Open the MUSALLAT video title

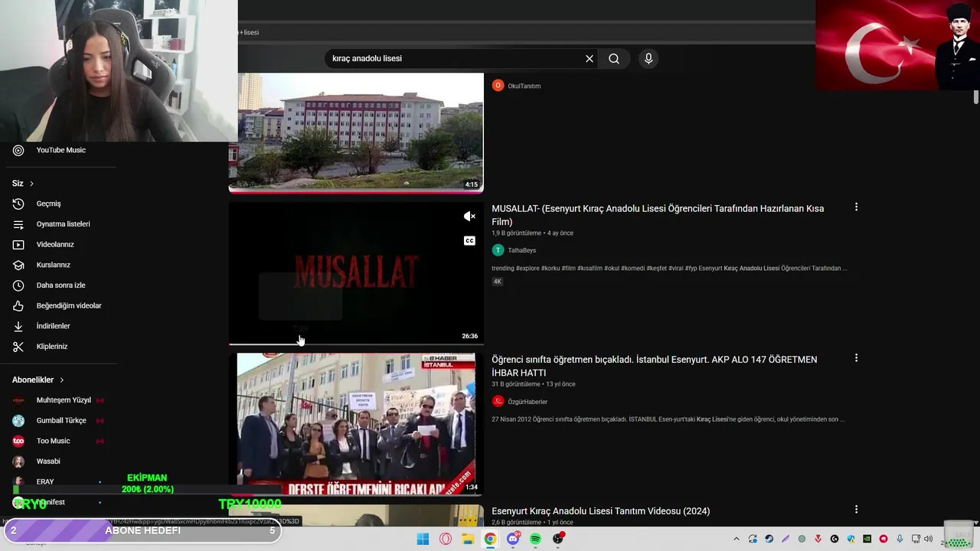click(658, 215)
